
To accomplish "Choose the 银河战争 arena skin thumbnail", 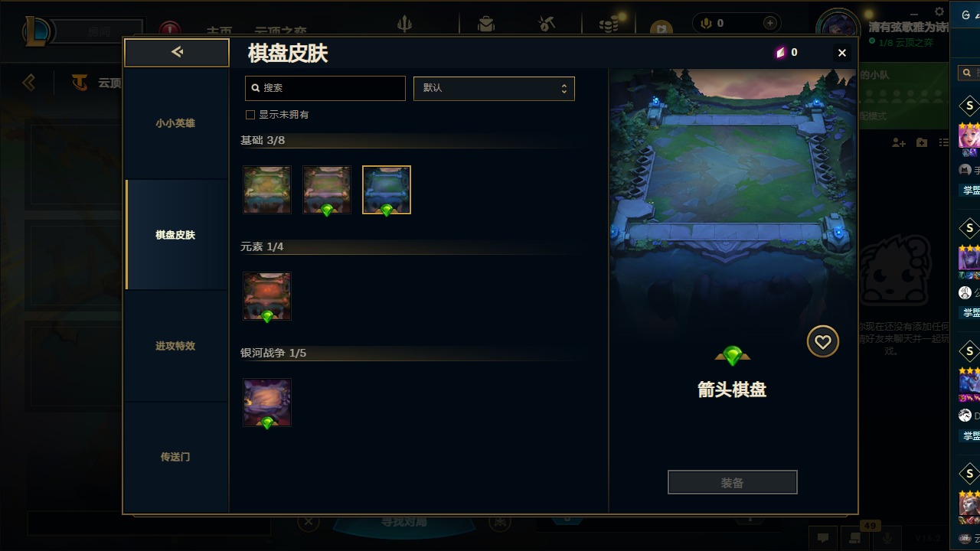I will (x=267, y=403).
